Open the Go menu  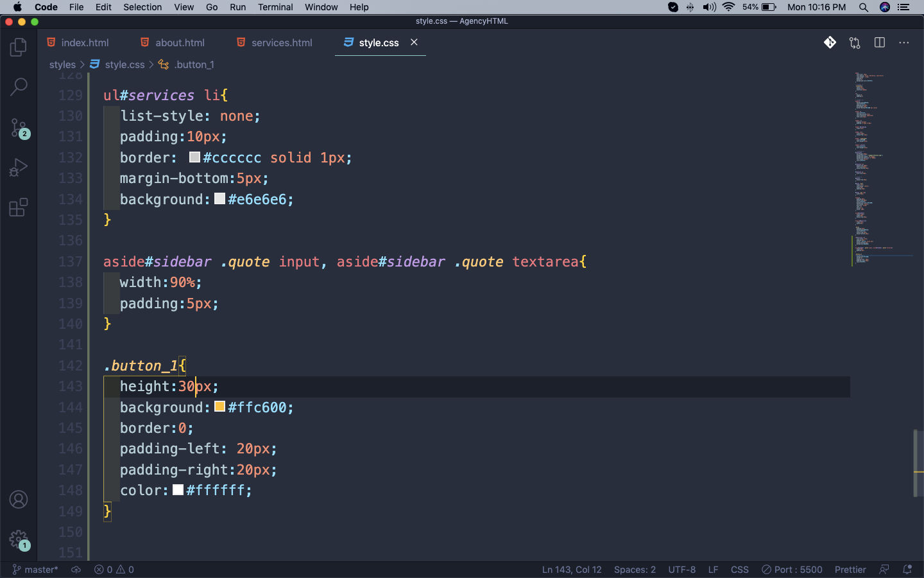coord(212,7)
